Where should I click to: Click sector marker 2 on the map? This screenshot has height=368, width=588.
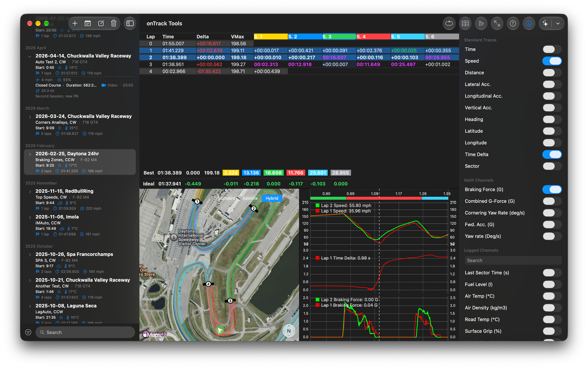(253, 209)
